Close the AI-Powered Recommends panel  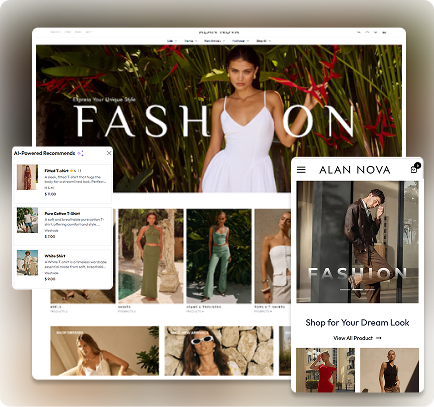[x=109, y=153]
